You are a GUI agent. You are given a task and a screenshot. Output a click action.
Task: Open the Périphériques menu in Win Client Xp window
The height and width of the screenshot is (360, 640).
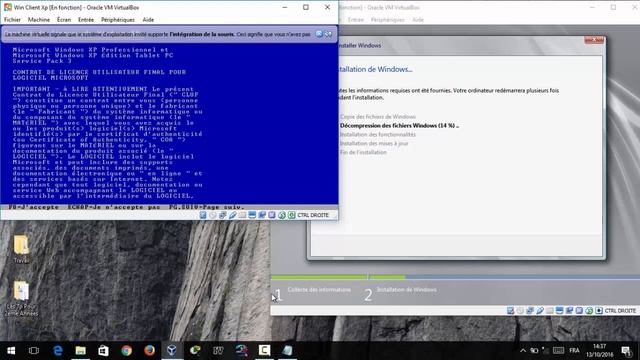tap(118, 20)
